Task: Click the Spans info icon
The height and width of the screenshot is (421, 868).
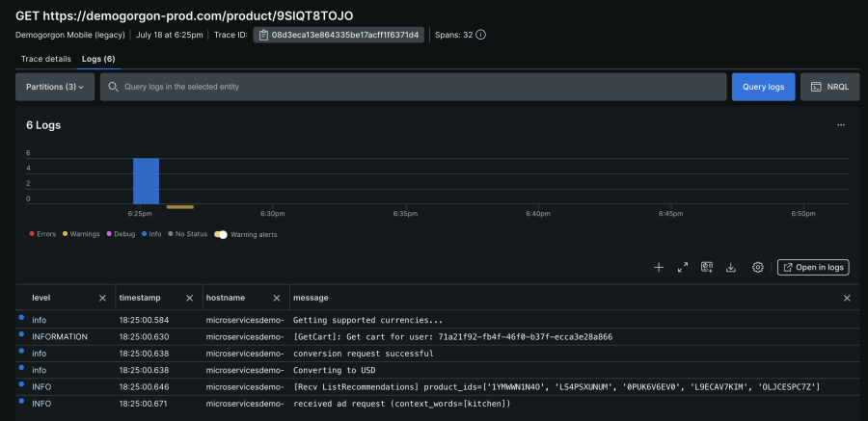Action: pyautogui.click(x=480, y=35)
